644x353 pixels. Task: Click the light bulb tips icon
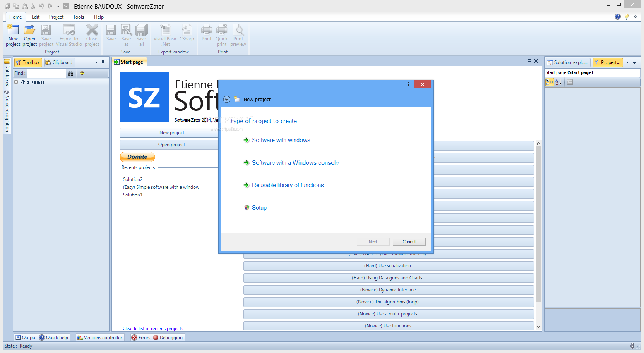[x=627, y=17]
